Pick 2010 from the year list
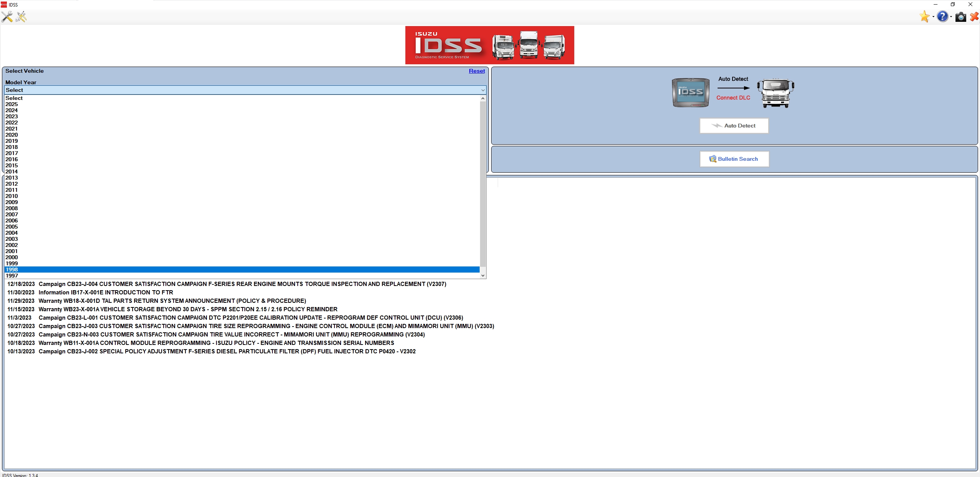This screenshot has height=477, width=980. pyautogui.click(x=11, y=196)
